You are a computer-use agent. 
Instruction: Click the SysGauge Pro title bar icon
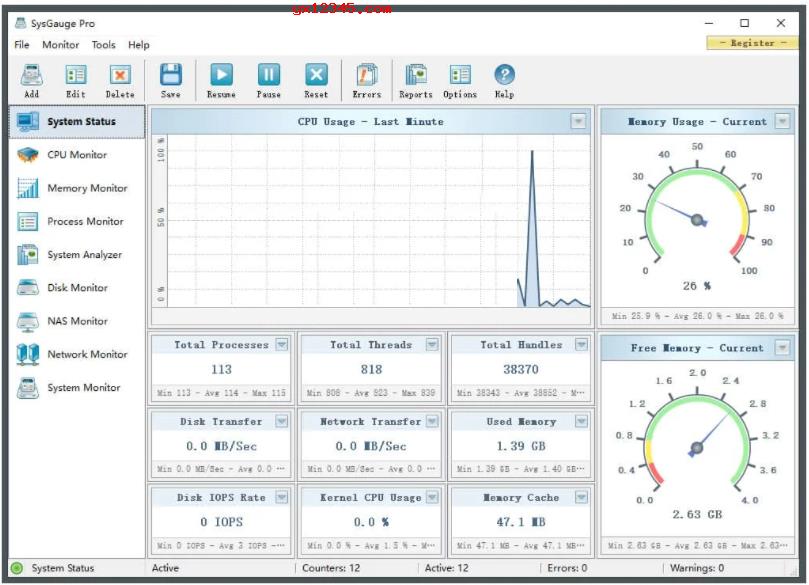click(21, 23)
